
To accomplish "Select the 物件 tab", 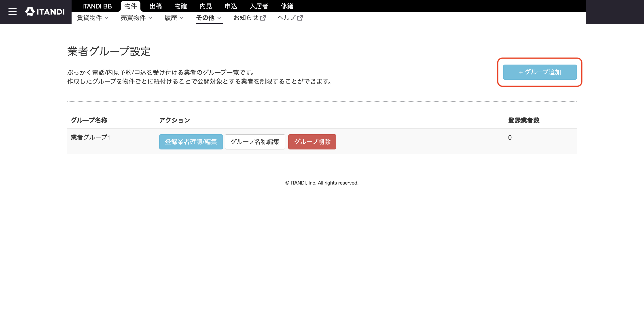I will [131, 6].
